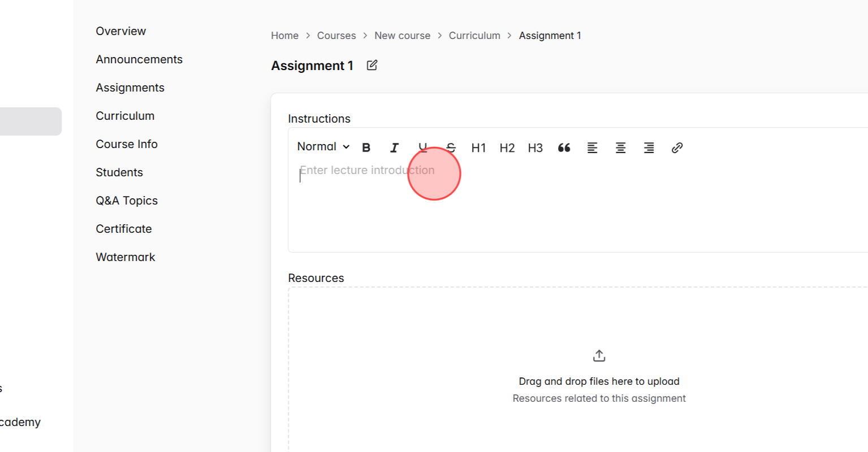Apply strikethrough formatting

tap(451, 147)
